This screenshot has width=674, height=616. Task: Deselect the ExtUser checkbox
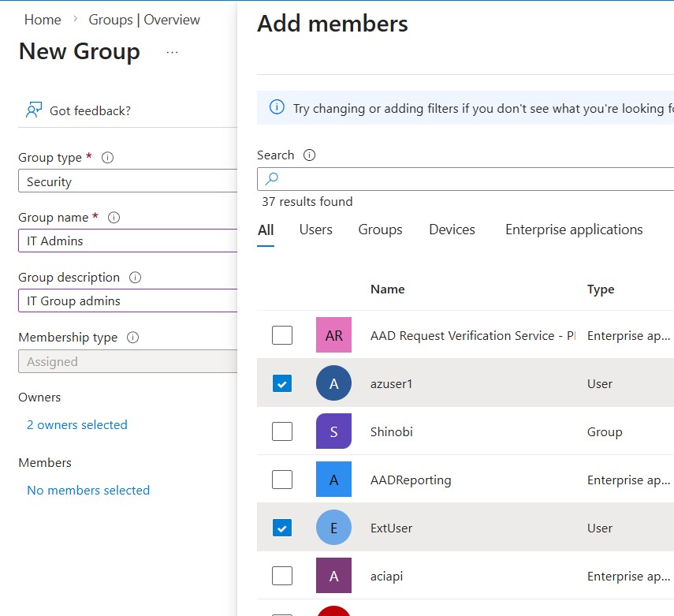click(282, 528)
